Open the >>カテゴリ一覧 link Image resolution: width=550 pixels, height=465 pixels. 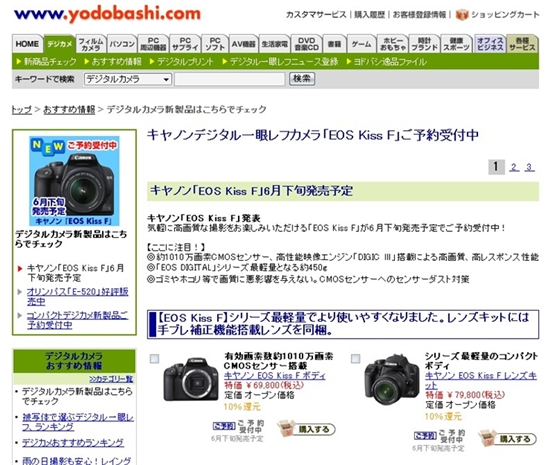[x=112, y=379]
